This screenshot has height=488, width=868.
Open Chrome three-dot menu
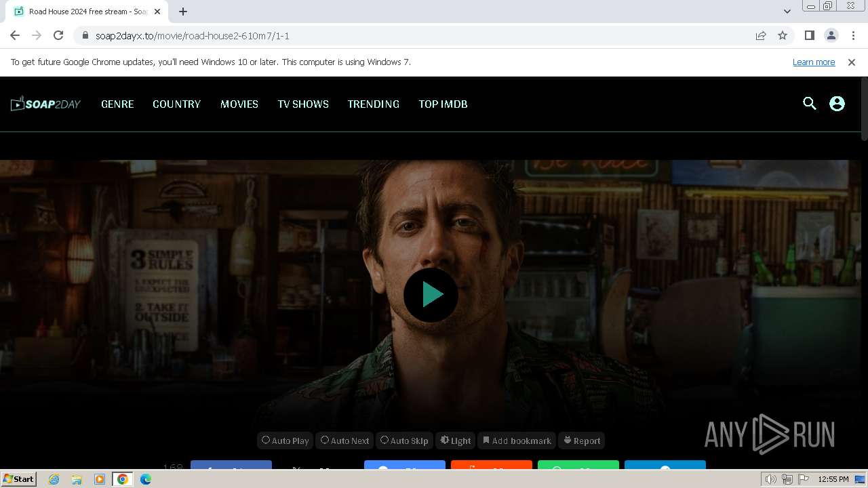point(853,35)
